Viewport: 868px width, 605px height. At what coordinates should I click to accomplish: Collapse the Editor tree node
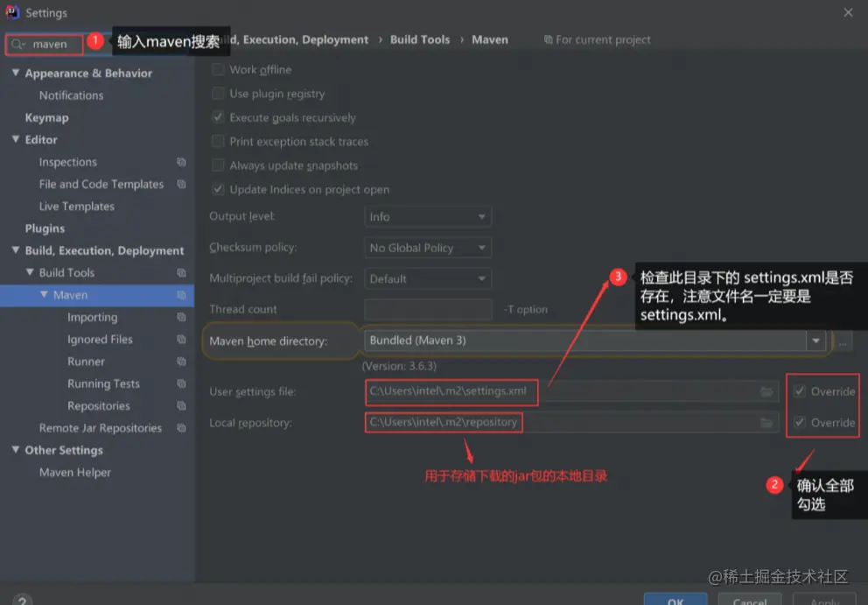[x=16, y=139]
